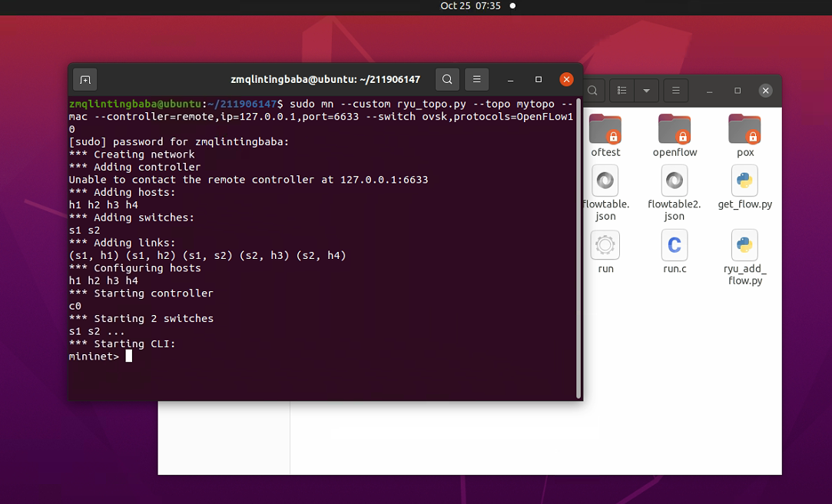Close the Files window
Screen dimensions: 832x504
click(766, 91)
